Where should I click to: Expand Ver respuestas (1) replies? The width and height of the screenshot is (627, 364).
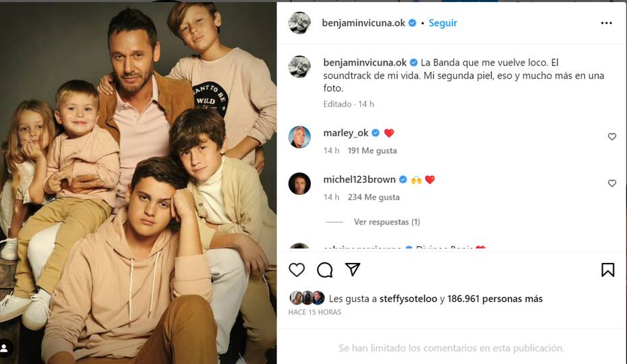pos(386,222)
